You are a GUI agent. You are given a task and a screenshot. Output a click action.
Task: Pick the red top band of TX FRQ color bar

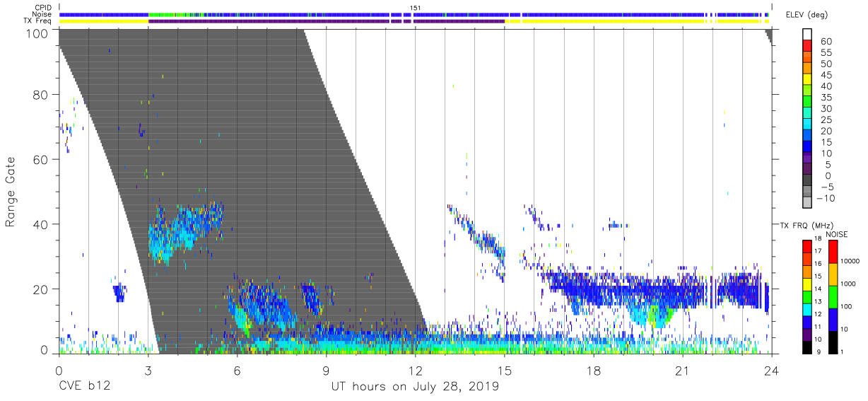(x=808, y=246)
